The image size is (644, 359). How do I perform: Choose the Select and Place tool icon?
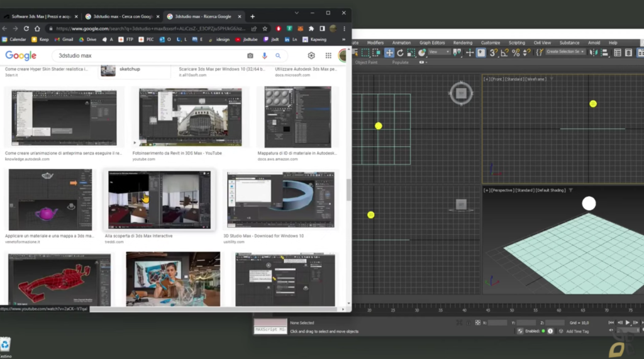pos(422,53)
